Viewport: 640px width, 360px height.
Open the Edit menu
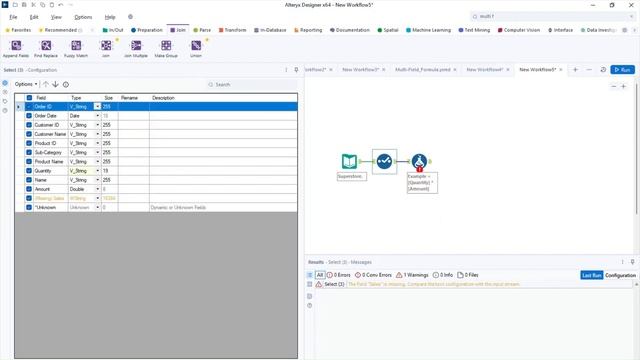point(34,17)
